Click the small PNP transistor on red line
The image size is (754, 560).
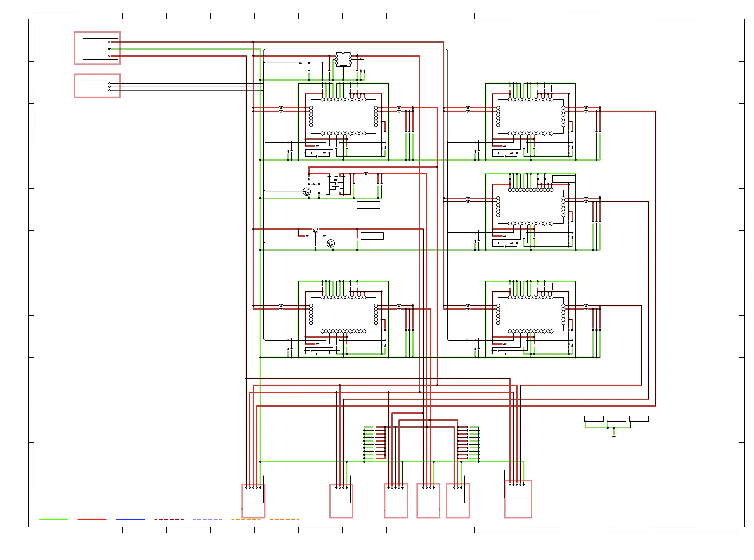click(x=315, y=230)
